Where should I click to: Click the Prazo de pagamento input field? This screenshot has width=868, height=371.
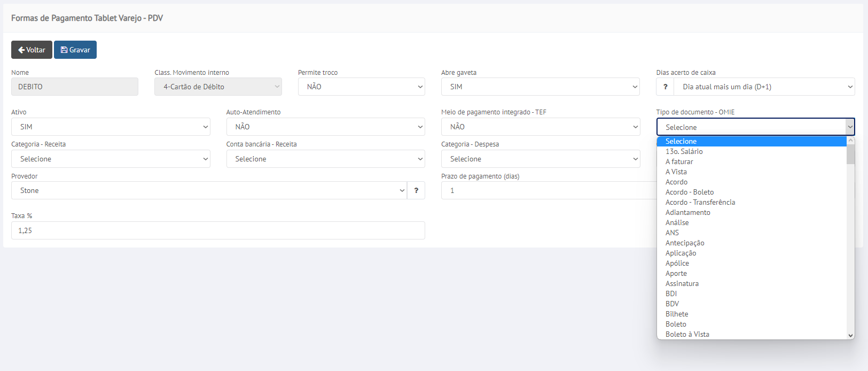(548, 190)
